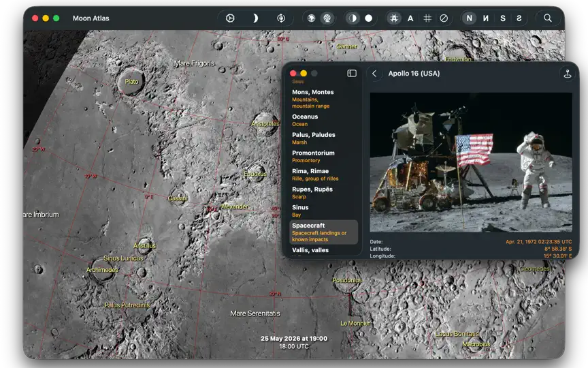Set orientation to mirrored N
This screenshot has width=588, height=368.
point(486,18)
